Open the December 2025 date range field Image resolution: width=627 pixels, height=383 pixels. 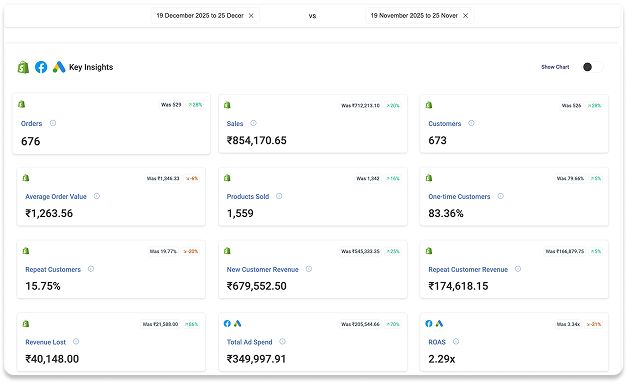tap(205, 16)
